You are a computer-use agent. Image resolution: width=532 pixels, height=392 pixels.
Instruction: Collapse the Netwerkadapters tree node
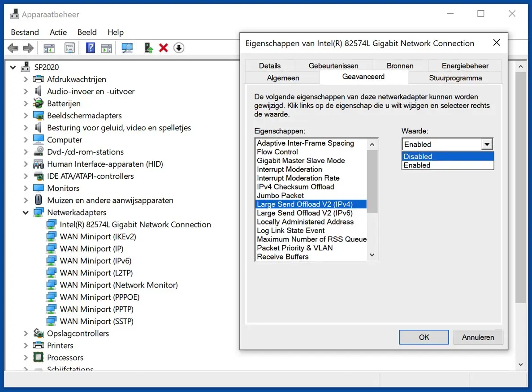(26, 213)
